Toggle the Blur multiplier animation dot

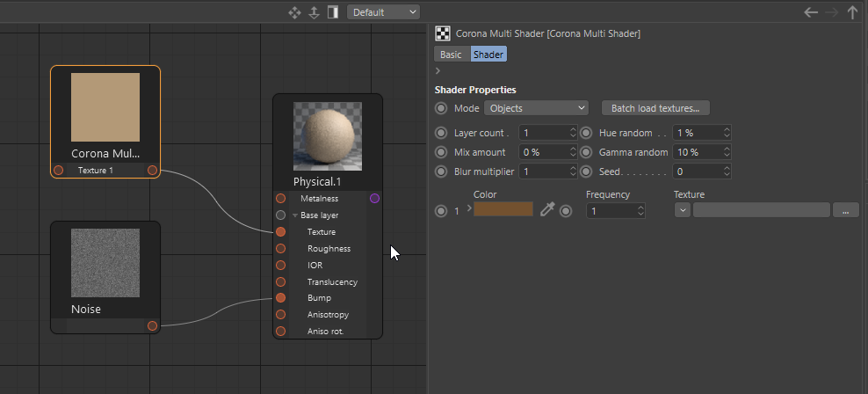[x=441, y=171]
